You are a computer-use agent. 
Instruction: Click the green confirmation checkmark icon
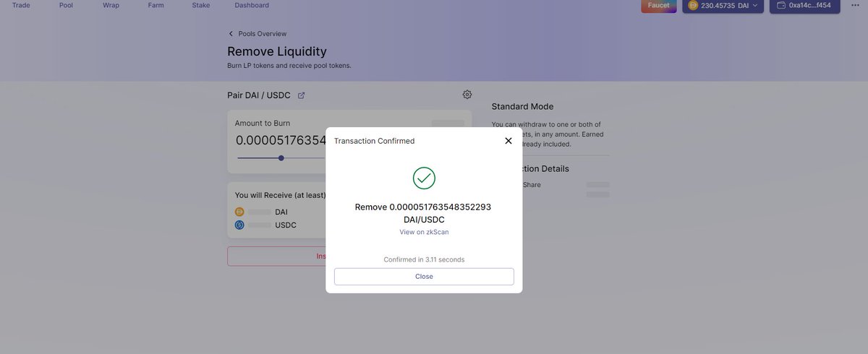[424, 178]
